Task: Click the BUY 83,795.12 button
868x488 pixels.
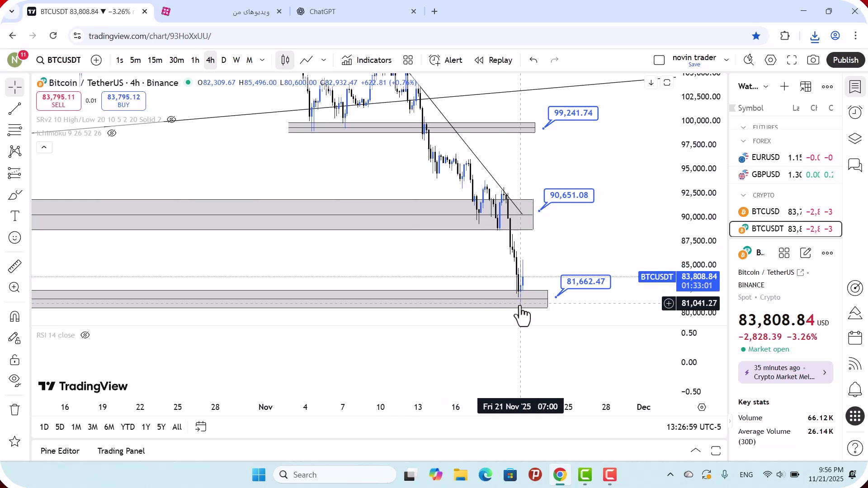Action: [123, 101]
